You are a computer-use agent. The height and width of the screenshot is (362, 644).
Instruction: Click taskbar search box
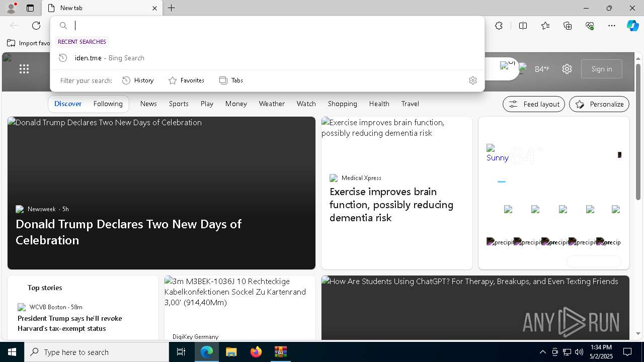tap(97, 352)
